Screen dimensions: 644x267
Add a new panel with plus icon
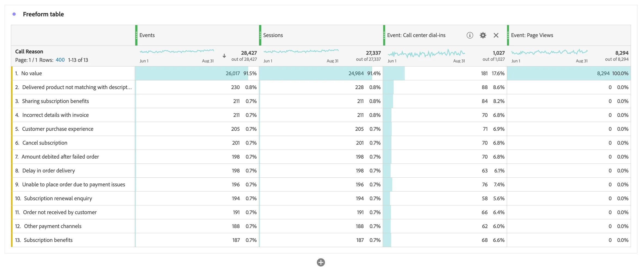pos(321,262)
